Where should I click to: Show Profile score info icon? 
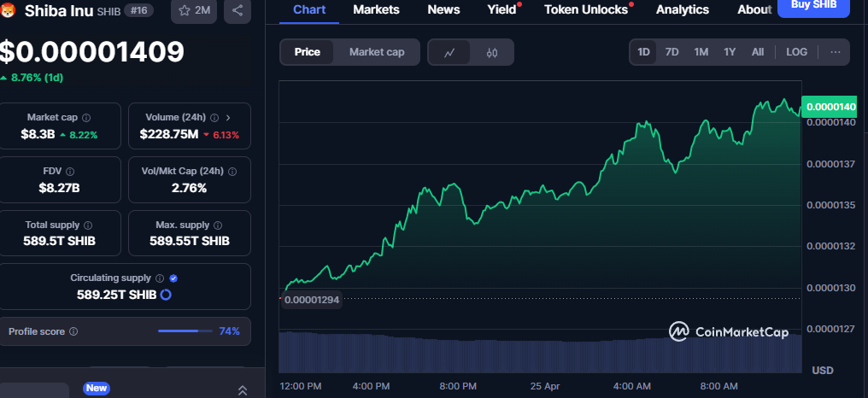click(x=73, y=331)
